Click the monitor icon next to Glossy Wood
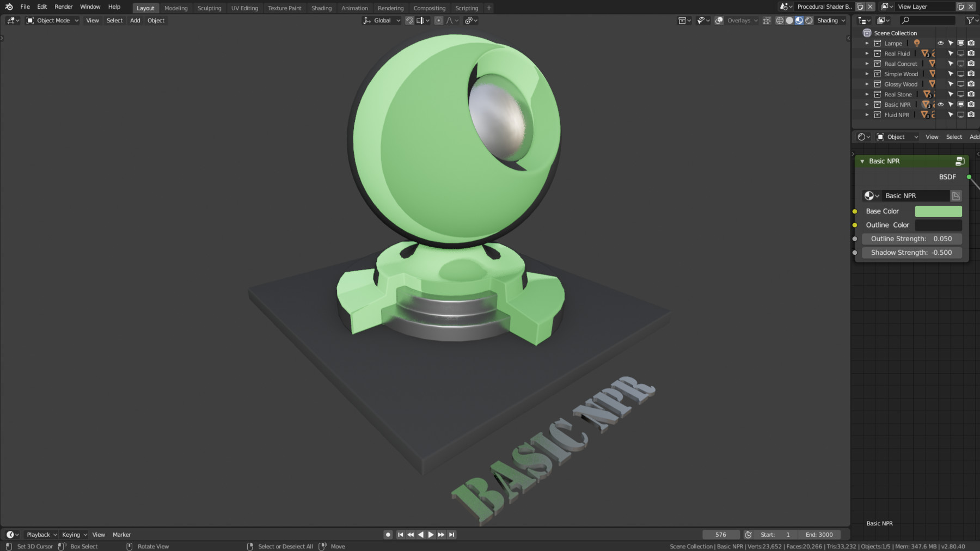Image resolution: width=980 pixels, height=551 pixels. [x=961, y=84]
